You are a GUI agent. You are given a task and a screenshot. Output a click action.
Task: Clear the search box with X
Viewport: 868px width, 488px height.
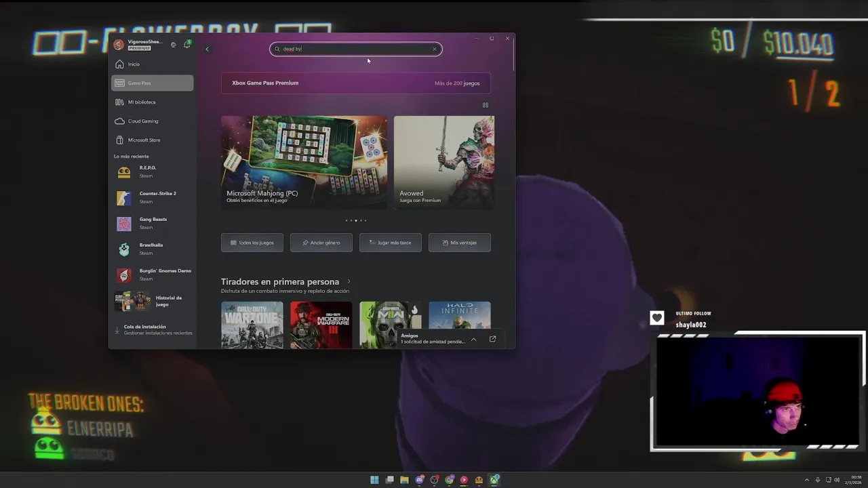(x=435, y=49)
